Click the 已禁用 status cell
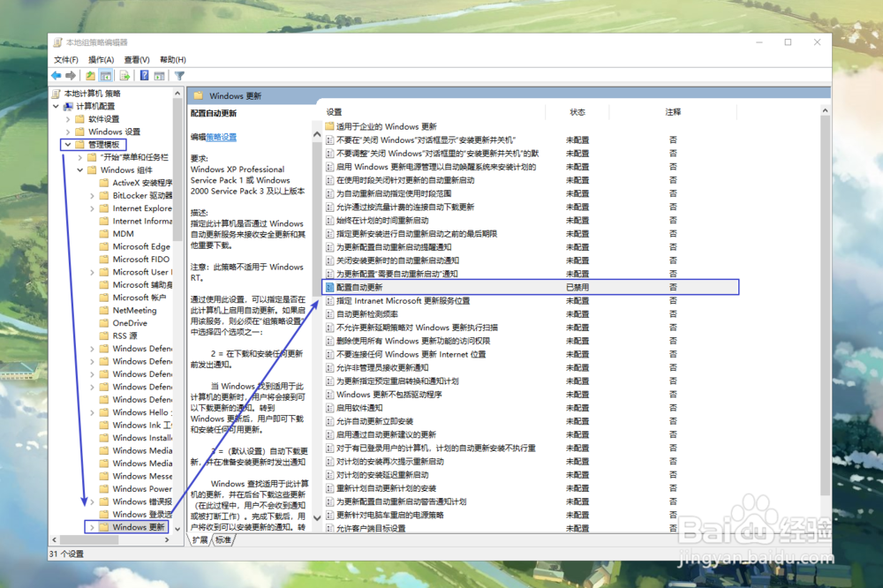 [577, 287]
